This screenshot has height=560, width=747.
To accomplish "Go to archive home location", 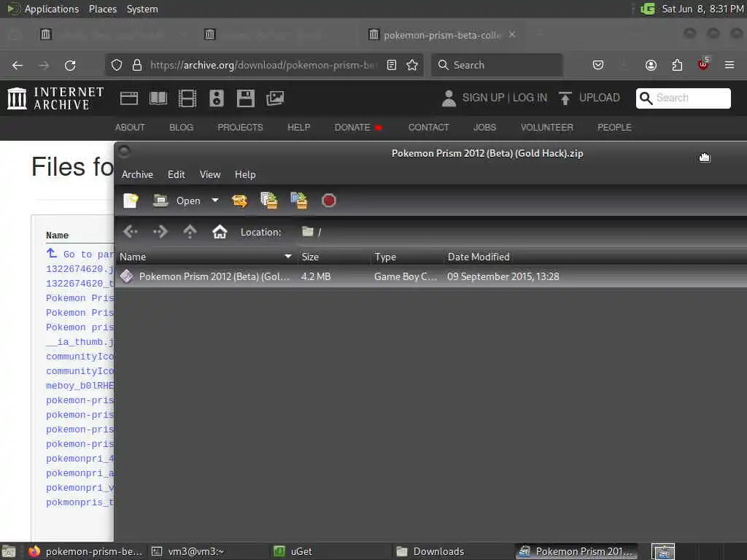I will [x=220, y=232].
